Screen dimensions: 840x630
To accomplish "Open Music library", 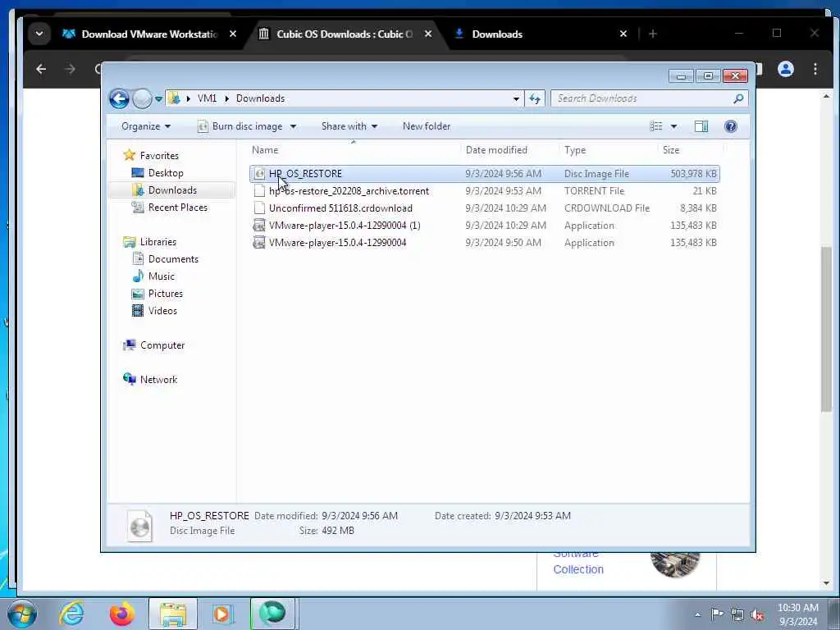I will pos(162,276).
